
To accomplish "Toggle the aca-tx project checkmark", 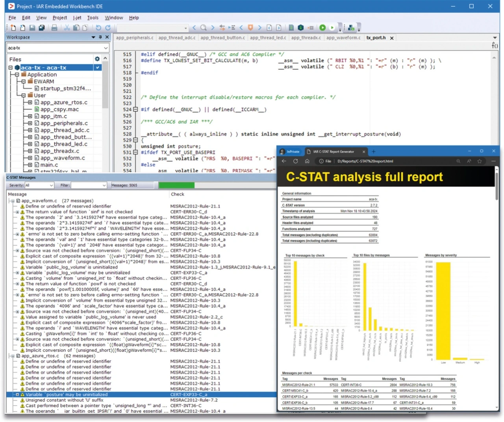I will [97, 68].
